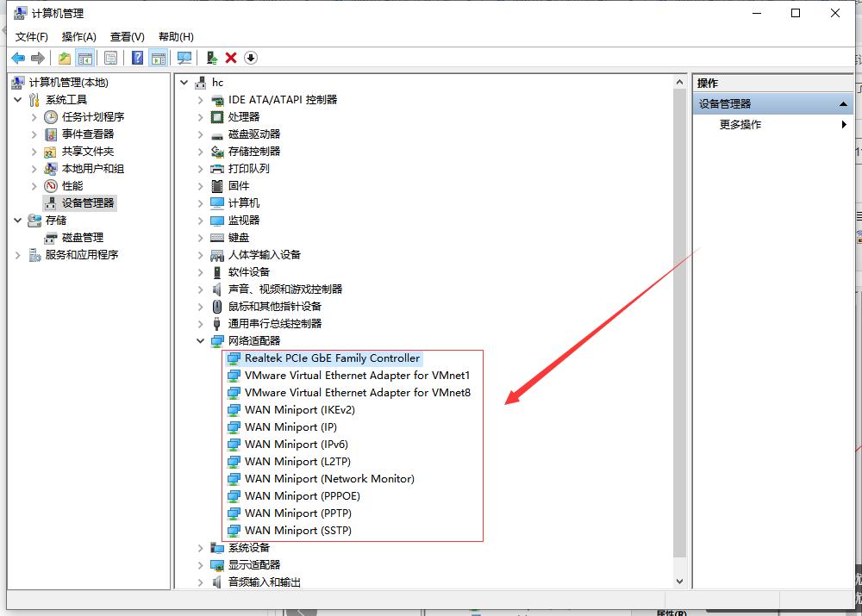This screenshot has width=862, height=616.
Task: Collapse the 设备管理器 actions section header
Action: click(x=843, y=104)
